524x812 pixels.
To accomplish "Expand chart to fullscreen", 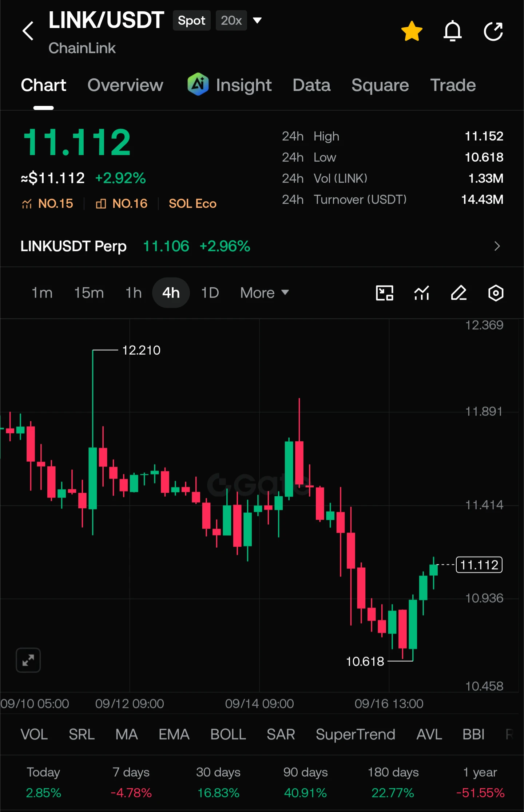I will click(28, 660).
